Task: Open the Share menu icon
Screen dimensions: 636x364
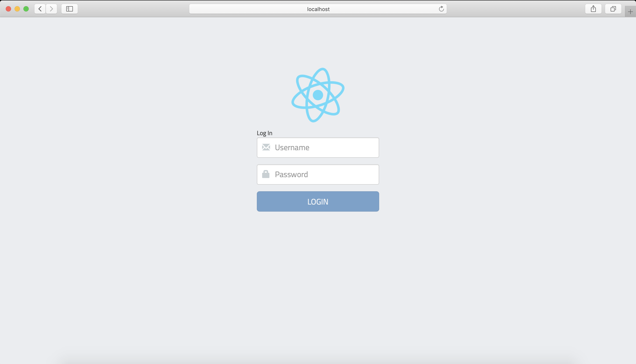Action: [x=593, y=9]
